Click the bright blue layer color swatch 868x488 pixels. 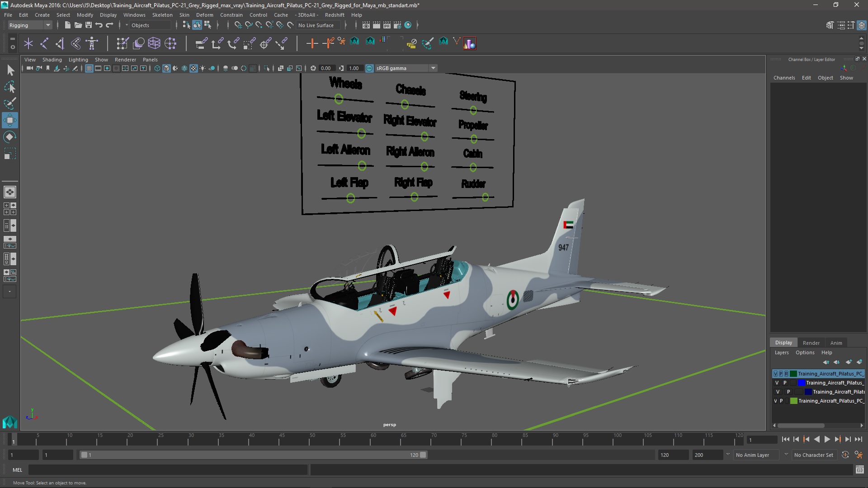(x=801, y=383)
